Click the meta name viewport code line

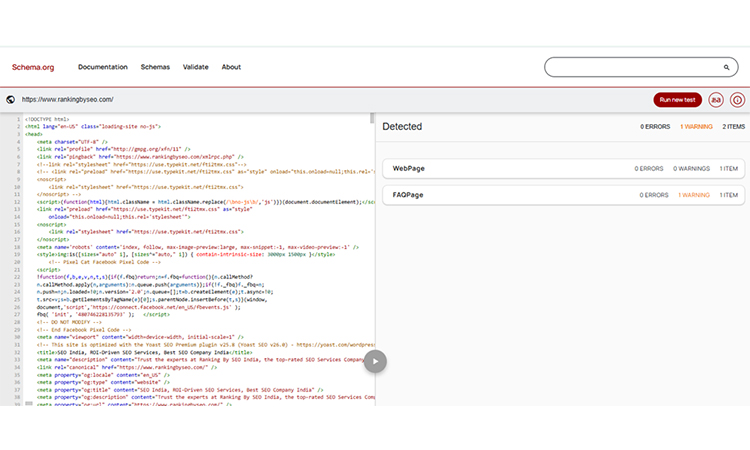coord(140,337)
